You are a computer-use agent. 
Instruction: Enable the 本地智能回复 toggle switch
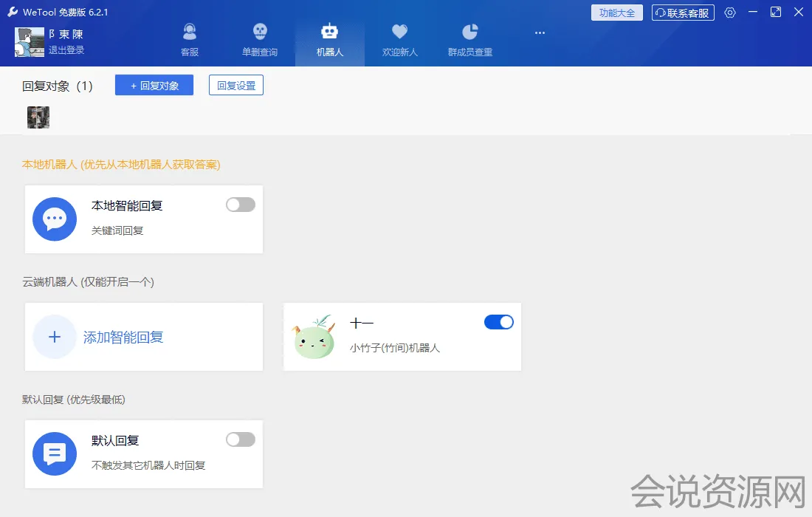241,205
